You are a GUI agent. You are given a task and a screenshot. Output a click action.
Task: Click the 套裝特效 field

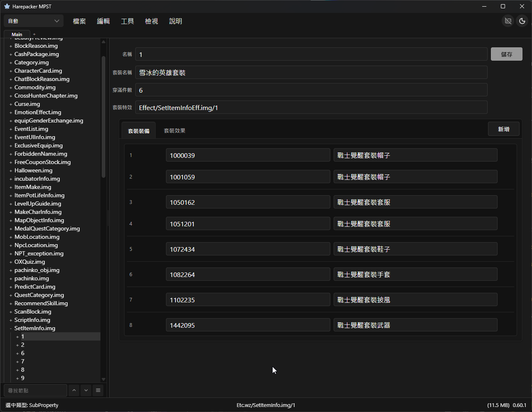tap(311, 108)
